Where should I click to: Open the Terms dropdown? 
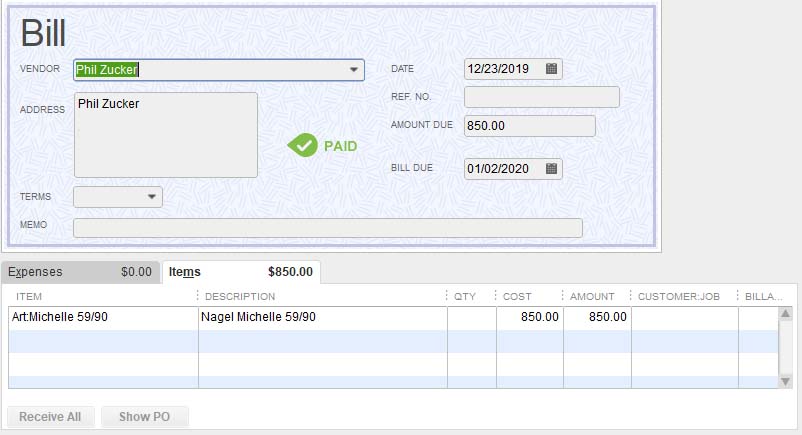pyautogui.click(x=152, y=197)
